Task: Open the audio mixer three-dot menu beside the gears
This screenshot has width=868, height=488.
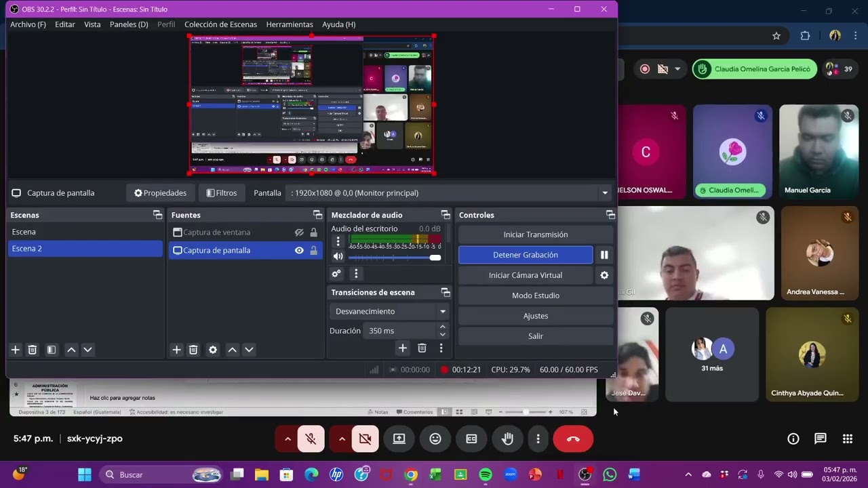Action: click(x=356, y=274)
